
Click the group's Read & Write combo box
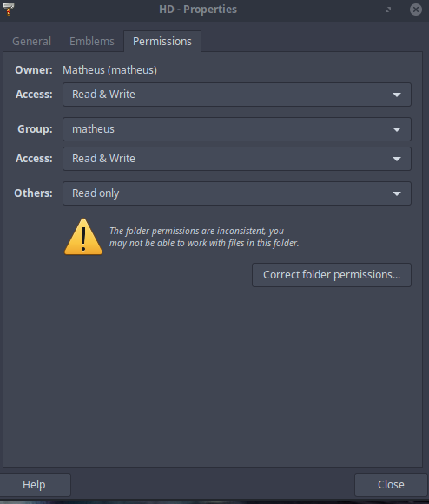[x=237, y=159]
